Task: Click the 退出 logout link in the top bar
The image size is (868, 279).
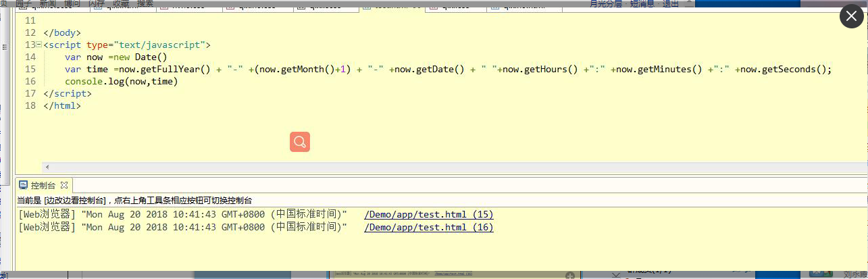Action: tap(671, 4)
